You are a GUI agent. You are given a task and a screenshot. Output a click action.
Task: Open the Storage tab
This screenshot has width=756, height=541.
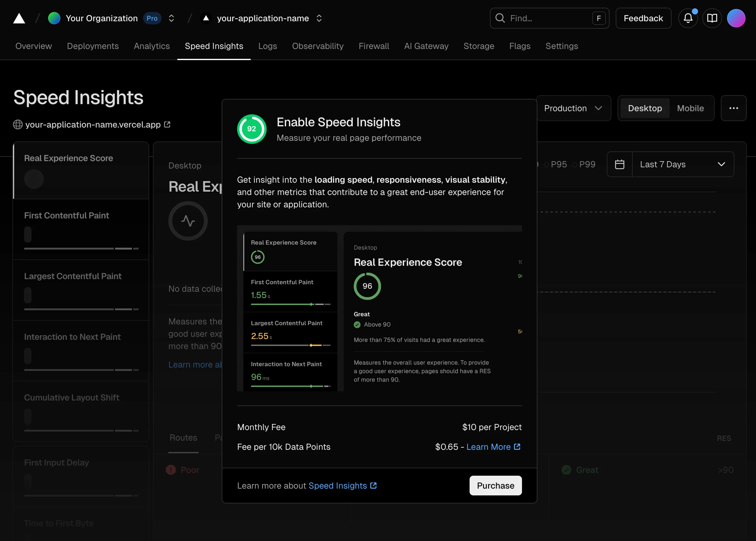(479, 46)
